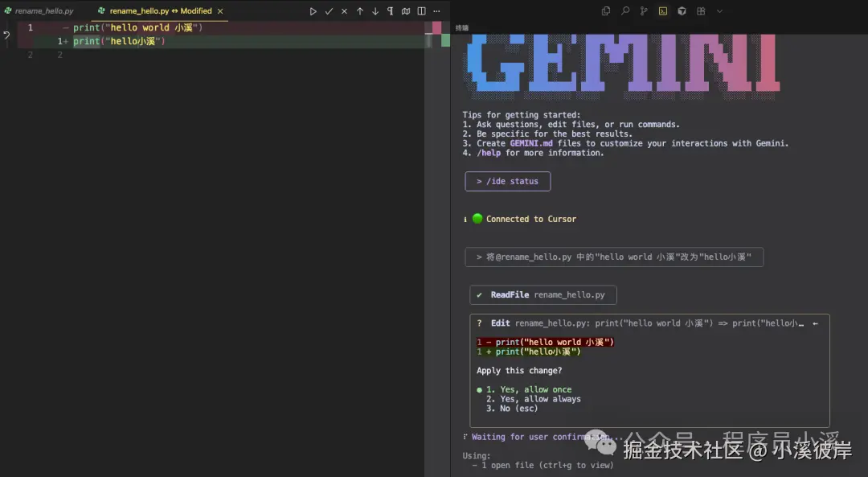Open the Explorer files icon in panel bar
The height and width of the screenshot is (477, 868).
pyautogui.click(x=606, y=11)
